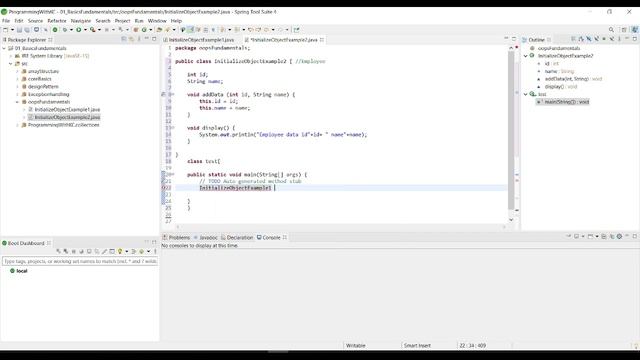Open the Window menu
This screenshot has height=360, width=640.
pos(157,21)
